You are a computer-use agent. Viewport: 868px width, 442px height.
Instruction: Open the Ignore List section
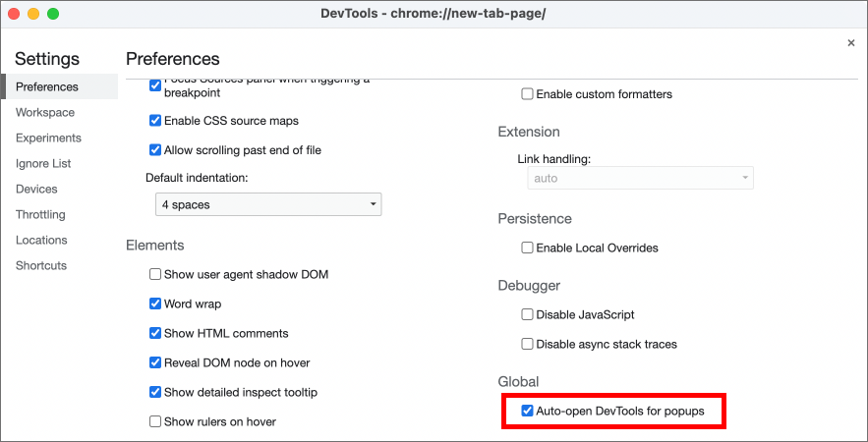click(x=43, y=164)
